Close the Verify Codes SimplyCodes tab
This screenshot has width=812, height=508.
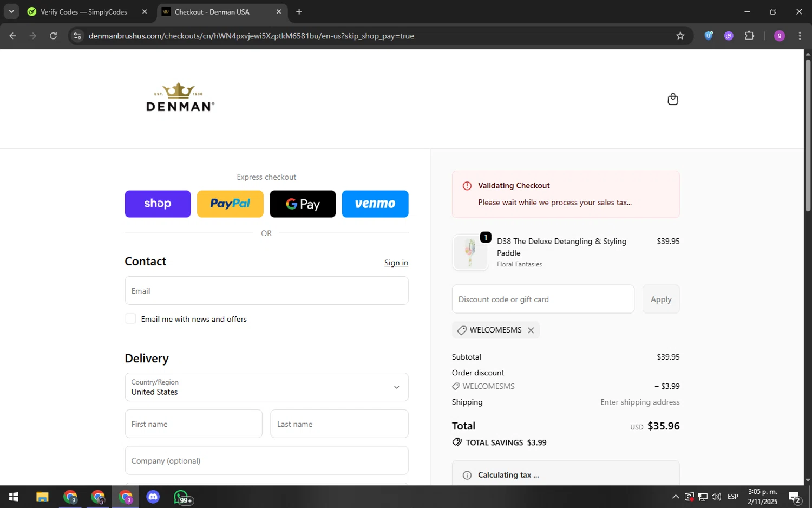click(144, 11)
